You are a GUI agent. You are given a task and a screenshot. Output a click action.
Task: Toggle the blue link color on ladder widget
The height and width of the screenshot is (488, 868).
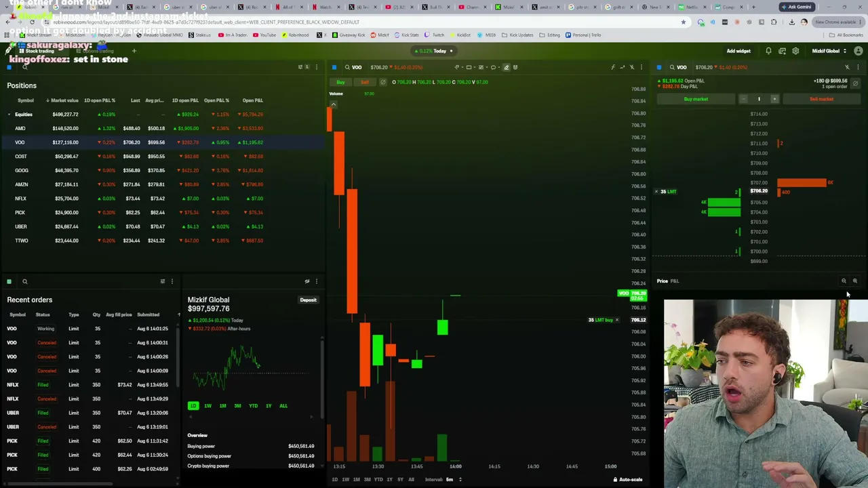[x=659, y=67]
